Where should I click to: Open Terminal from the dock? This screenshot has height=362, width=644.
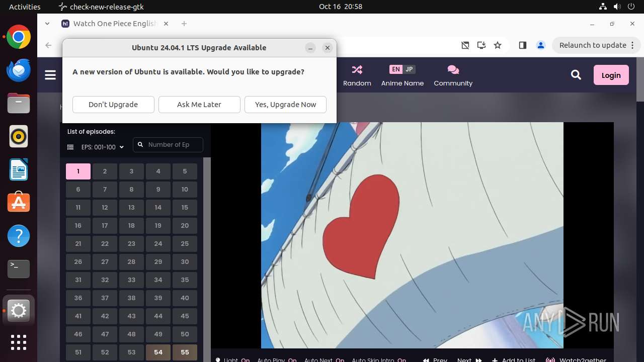pyautogui.click(x=19, y=269)
